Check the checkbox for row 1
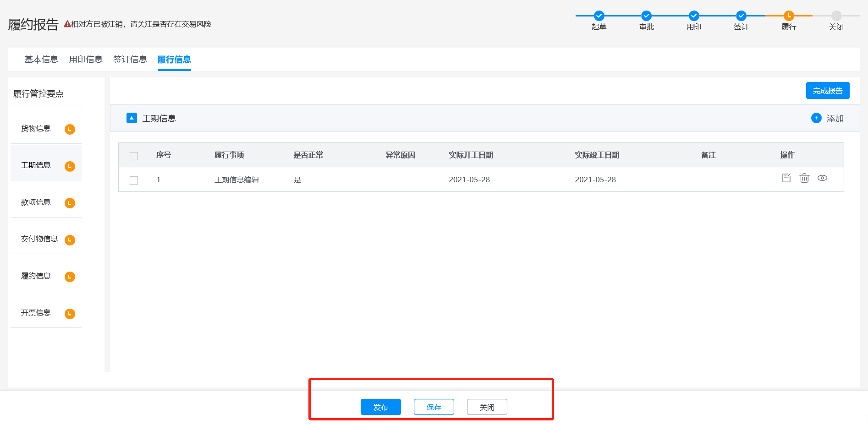 (x=134, y=180)
